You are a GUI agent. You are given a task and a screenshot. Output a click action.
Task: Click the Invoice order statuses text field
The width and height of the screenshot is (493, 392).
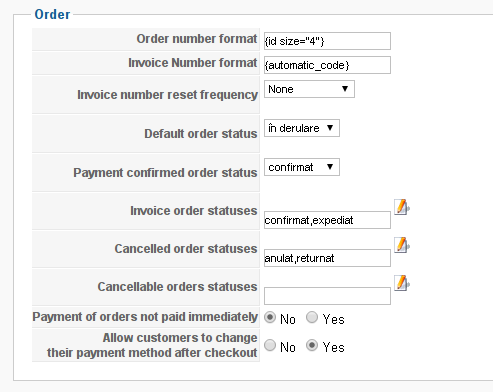327,220
